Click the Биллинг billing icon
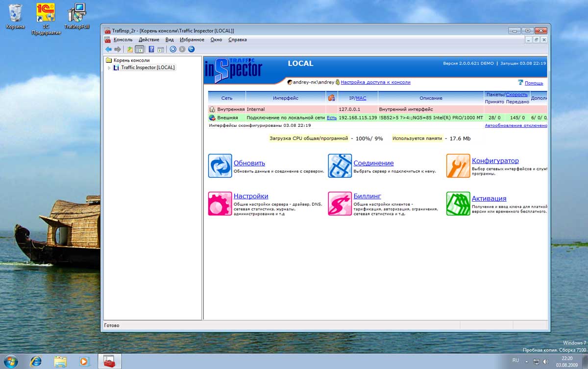This screenshot has height=369, width=588. tap(340, 204)
